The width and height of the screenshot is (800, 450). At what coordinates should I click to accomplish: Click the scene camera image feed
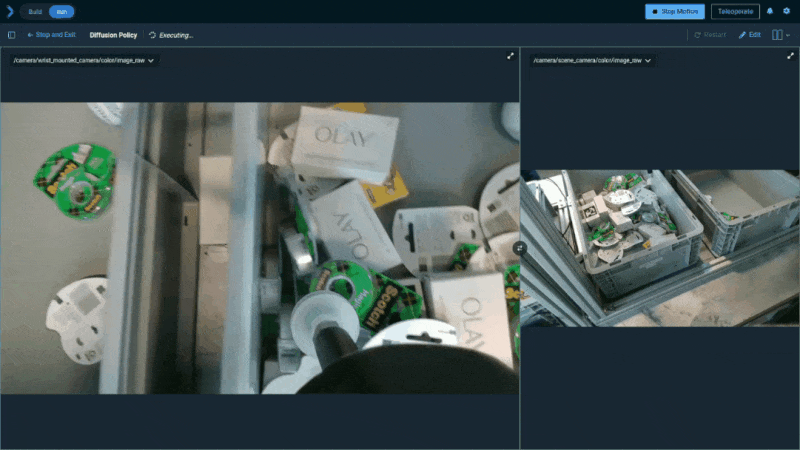660,247
